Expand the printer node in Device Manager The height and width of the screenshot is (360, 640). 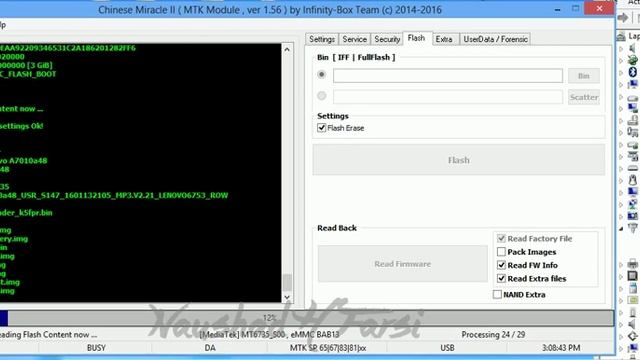pyautogui.click(x=621, y=264)
